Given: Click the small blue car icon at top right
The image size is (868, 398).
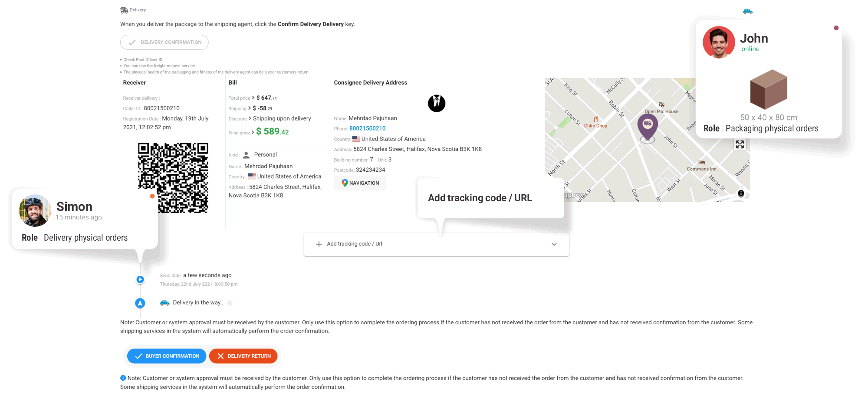Looking at the screenshot, I should pos(748,11).
